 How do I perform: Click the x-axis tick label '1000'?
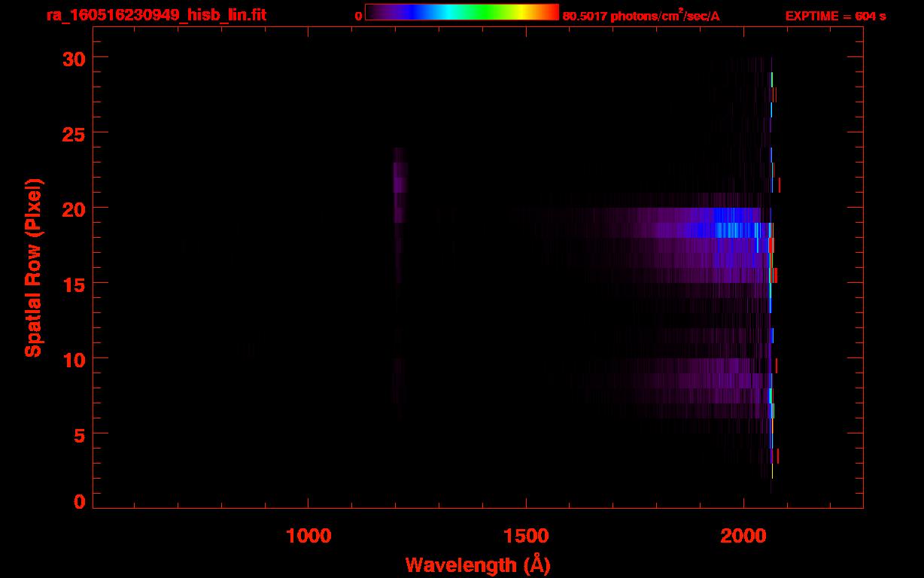[x=309, y=536]
